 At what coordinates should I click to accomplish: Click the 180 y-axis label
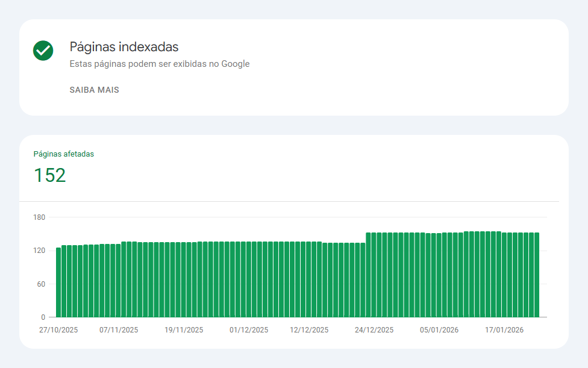pyautogui.click(x=39, y=217)
